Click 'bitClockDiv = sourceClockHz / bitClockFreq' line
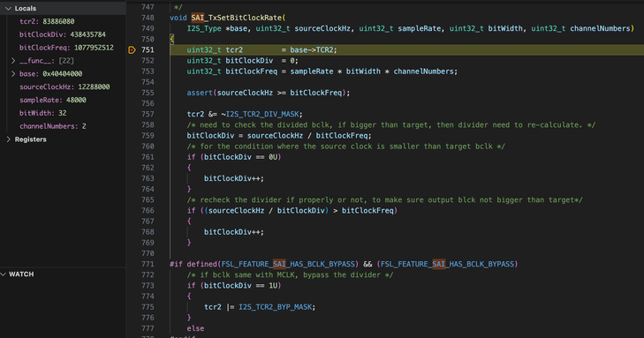The image size is (644, 338). tap(279, 136)
